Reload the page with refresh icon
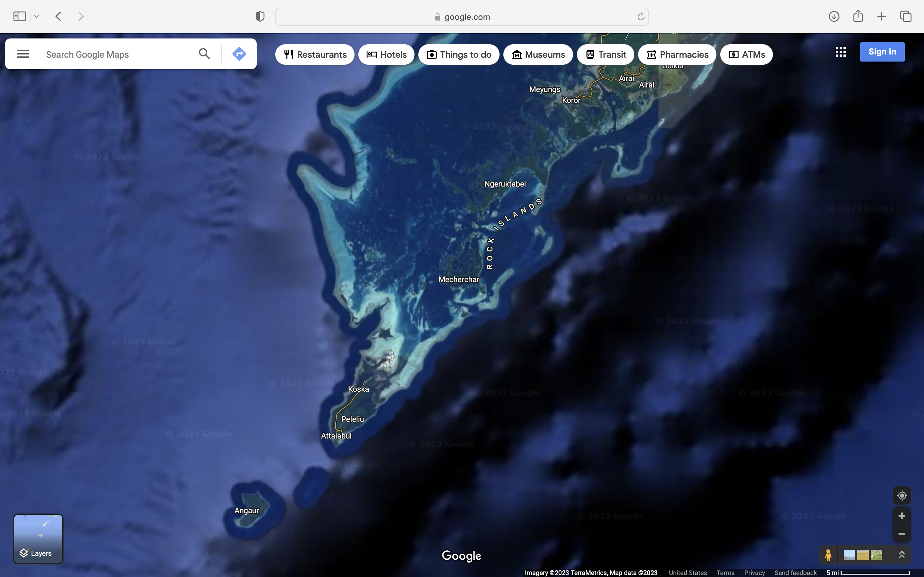924x577 pixels. click(x=640, y=17)
